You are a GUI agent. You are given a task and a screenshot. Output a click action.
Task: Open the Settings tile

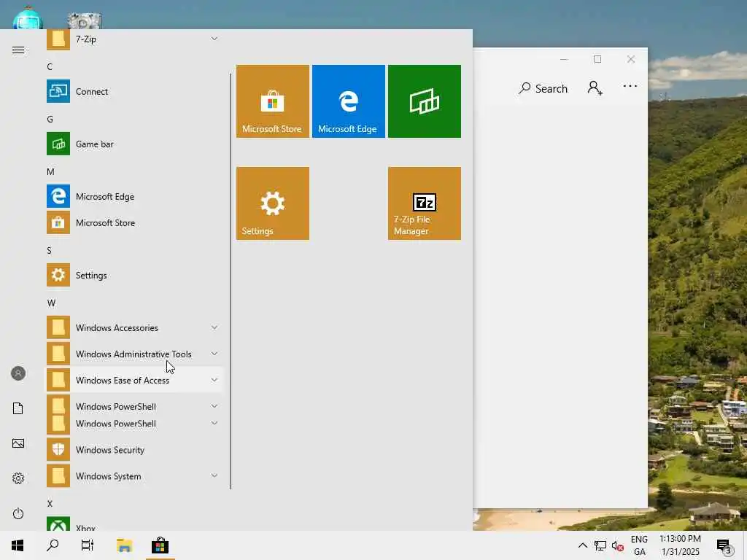click(x=273, y=203)
